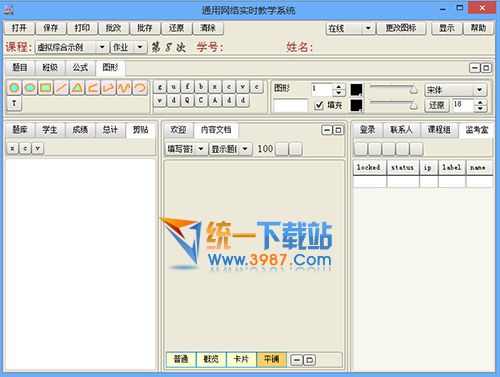Click the 显示 button
The height and width of the screenshot is (377, 500).
click(x=447, y=28)
